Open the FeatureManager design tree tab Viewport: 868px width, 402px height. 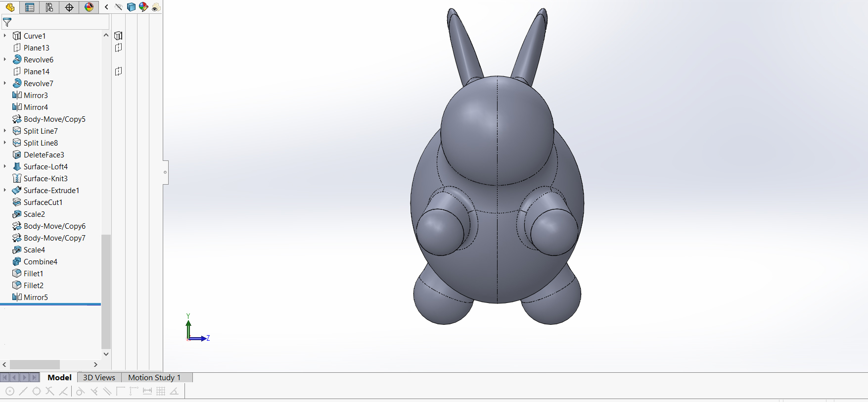pyautogui.click(x=10, y=7)
